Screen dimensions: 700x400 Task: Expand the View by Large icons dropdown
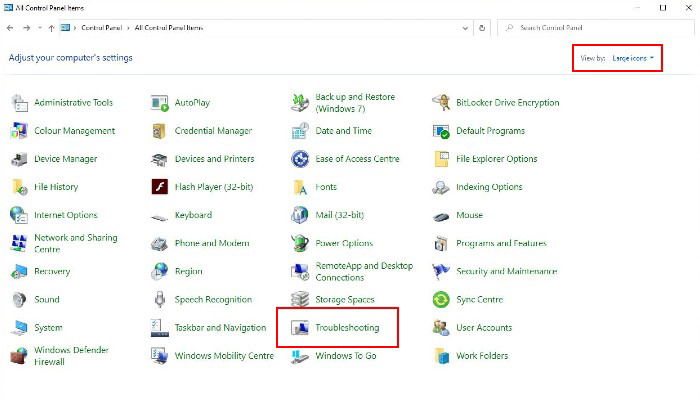coord(633,58)
